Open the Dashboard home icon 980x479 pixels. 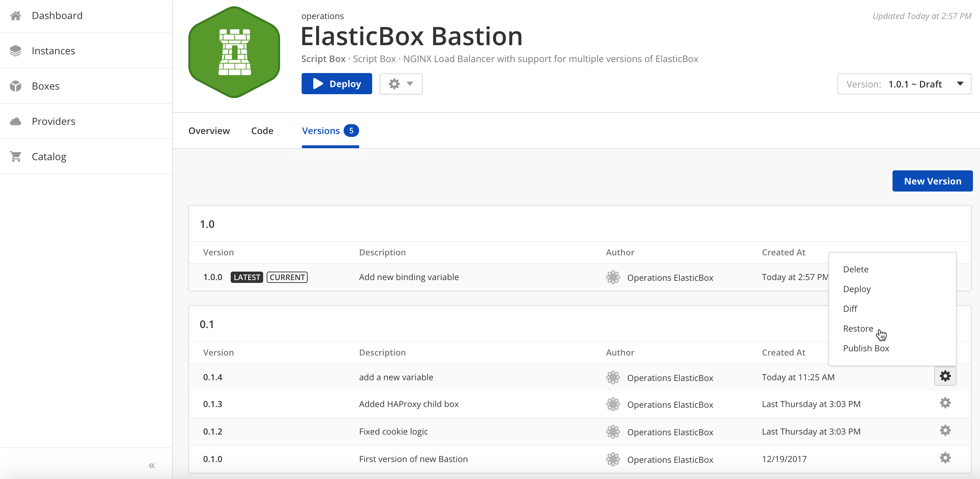point(16,16)
